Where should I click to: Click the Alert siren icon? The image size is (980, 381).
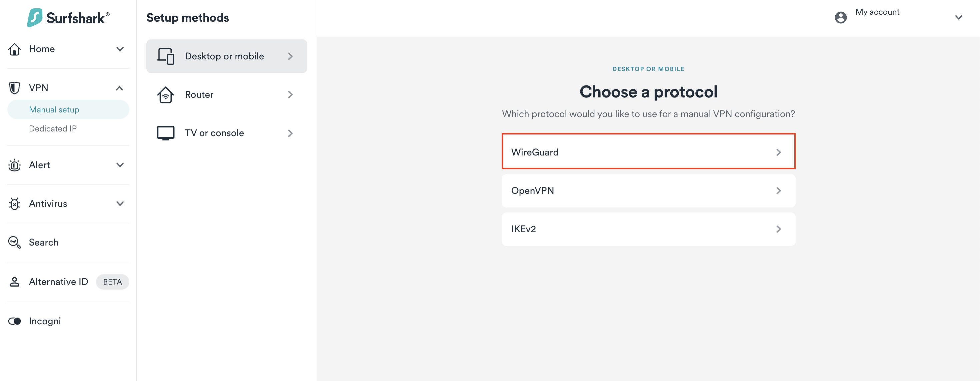point(14,165)
